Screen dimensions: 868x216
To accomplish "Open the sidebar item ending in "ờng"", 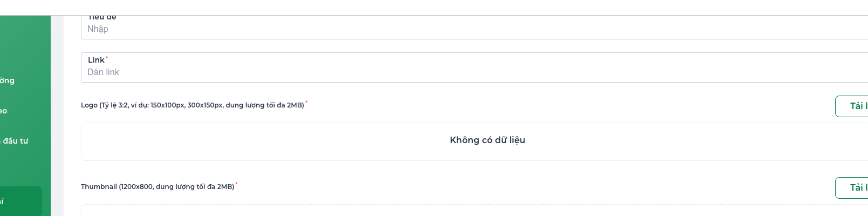I will pos(8,80).
